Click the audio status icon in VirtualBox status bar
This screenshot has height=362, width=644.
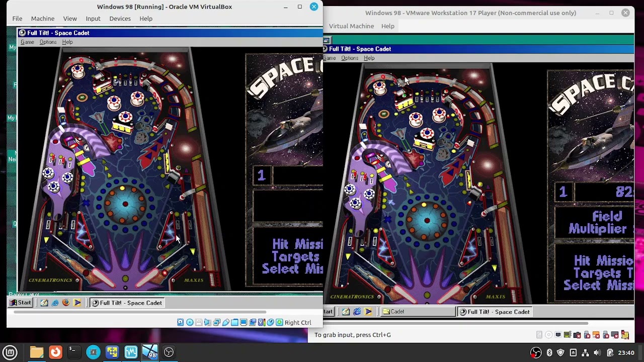[x=208, y=322]
